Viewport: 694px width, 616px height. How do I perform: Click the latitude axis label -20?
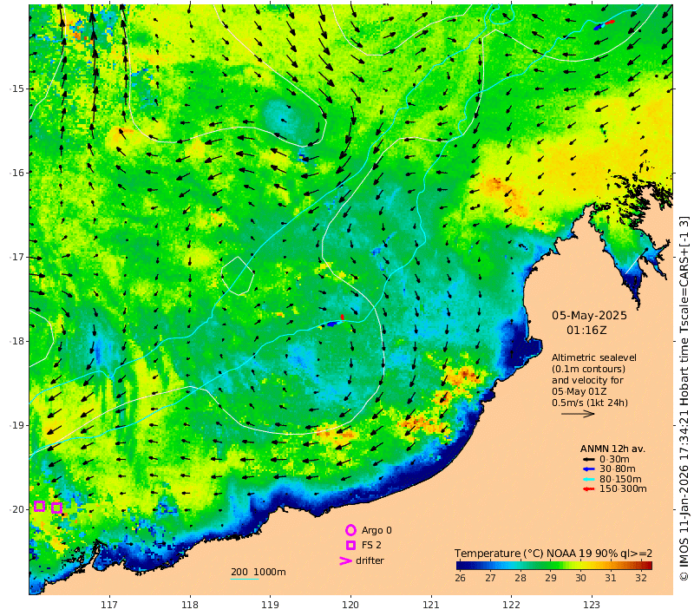(x=16, y=509)
